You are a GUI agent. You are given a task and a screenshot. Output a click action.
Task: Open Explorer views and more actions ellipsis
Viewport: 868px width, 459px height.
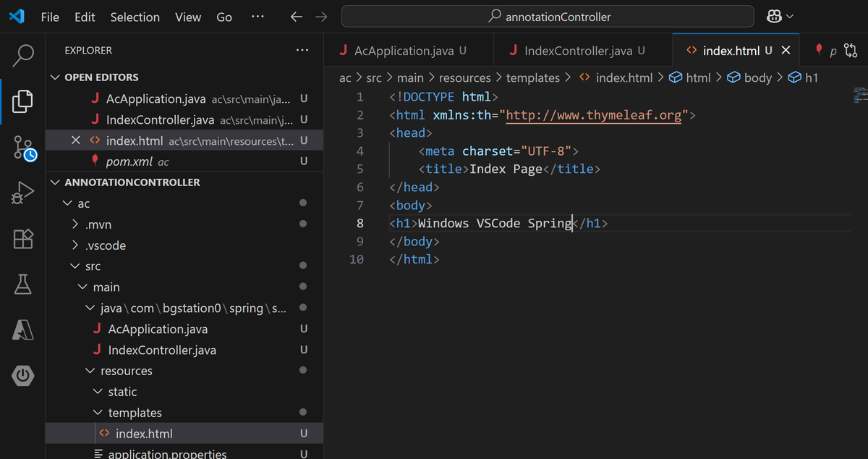[x=302, y=51]
